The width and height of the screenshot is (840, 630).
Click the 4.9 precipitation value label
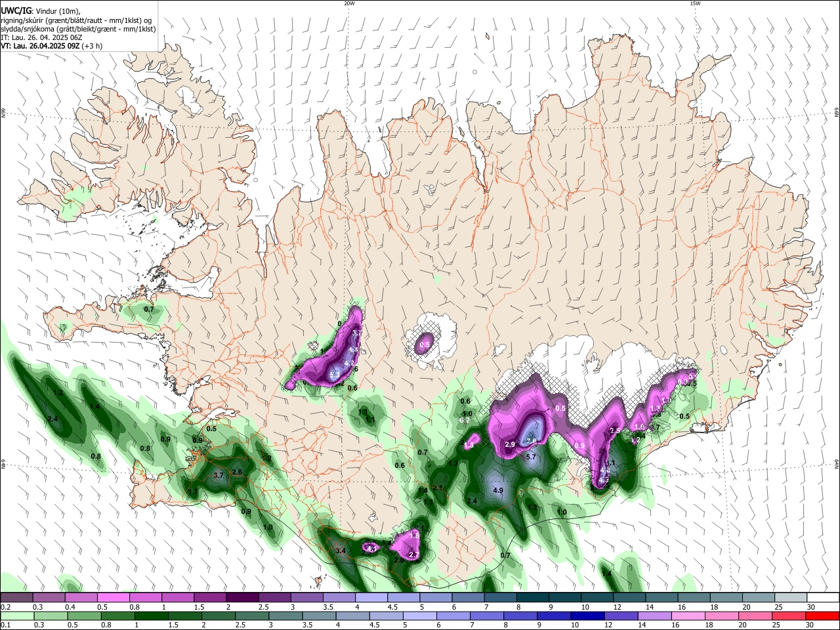[497, 490]
